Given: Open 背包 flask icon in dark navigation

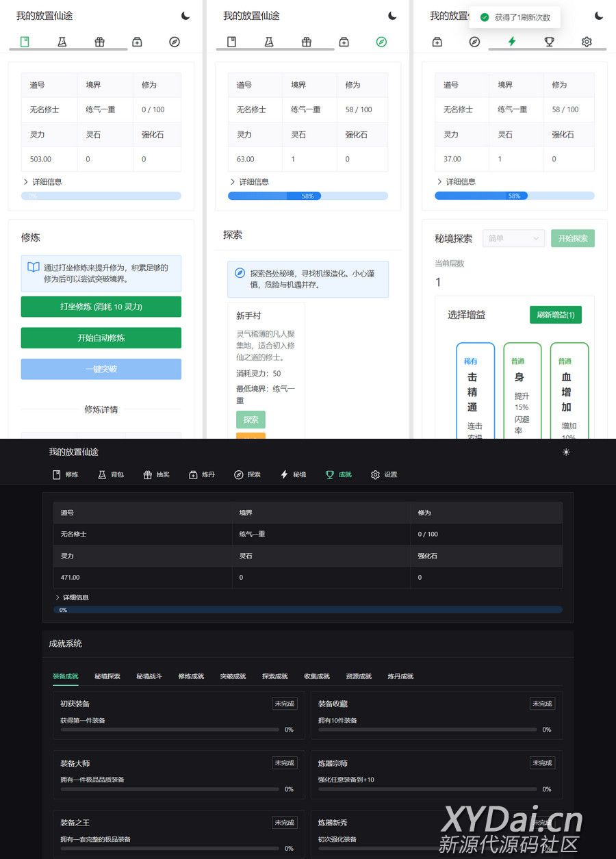Looking at the screenshot, I should (110, 474).
